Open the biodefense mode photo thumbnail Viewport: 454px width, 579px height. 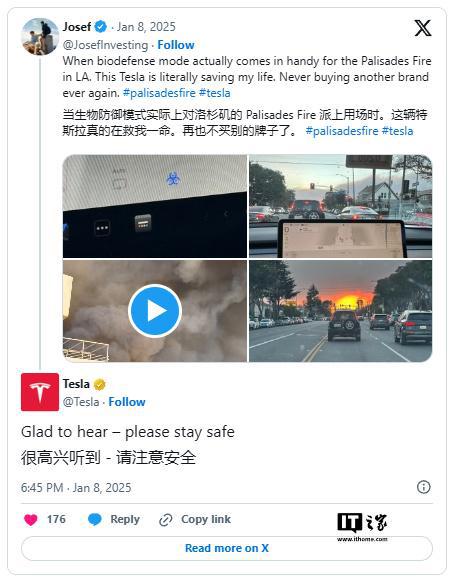[x=155, y=206]
